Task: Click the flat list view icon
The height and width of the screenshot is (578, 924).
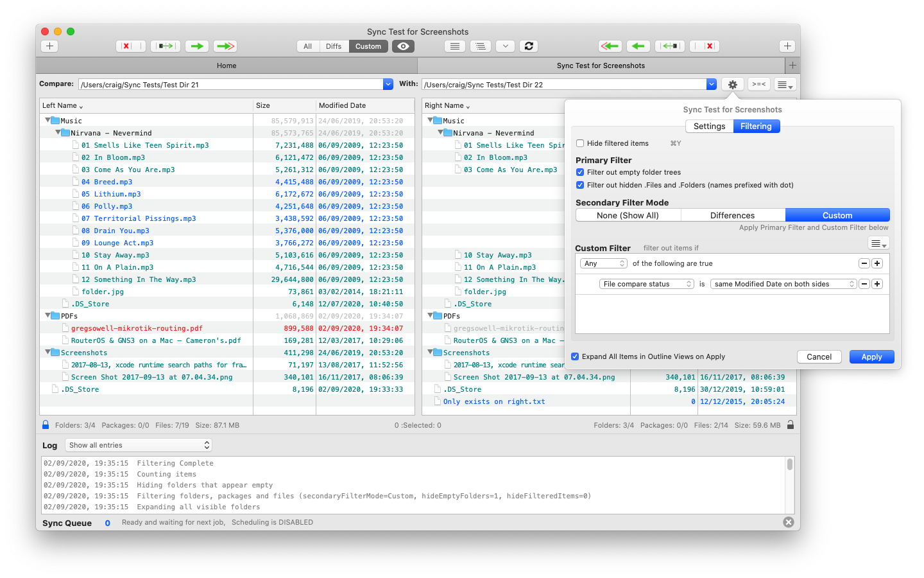Action: point(454,46)
